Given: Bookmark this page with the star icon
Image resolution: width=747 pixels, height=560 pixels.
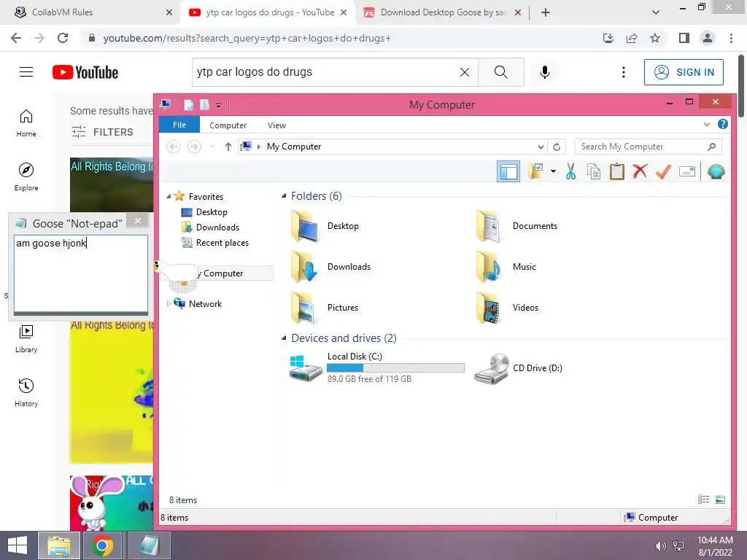Looking at the screenshot, I should pos(655,38).
